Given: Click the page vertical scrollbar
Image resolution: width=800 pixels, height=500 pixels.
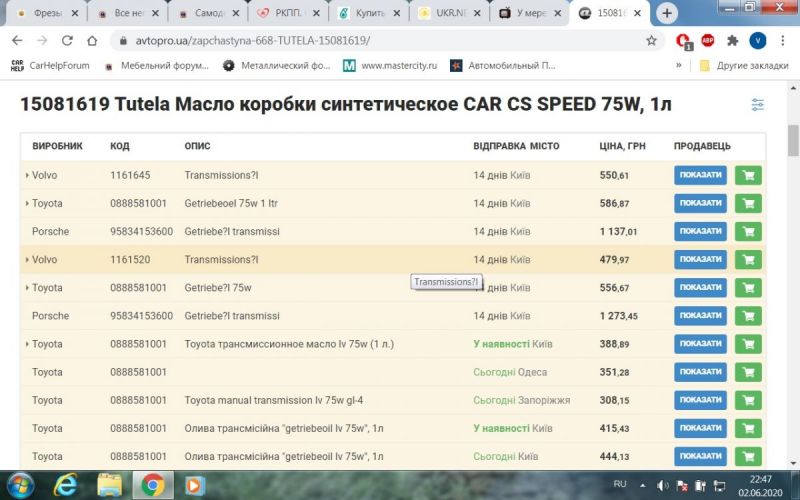Looking at the screenshot, I should [793, 300].
